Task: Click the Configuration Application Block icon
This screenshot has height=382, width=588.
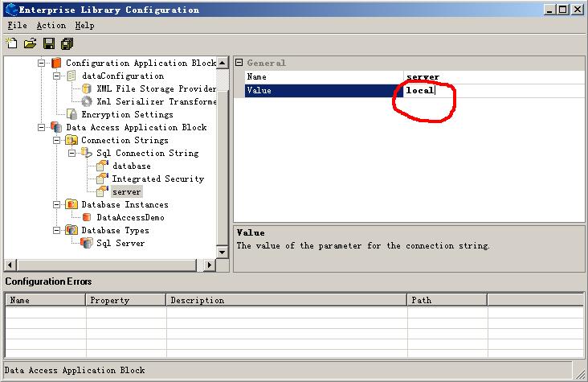Action: coord(56,63)
